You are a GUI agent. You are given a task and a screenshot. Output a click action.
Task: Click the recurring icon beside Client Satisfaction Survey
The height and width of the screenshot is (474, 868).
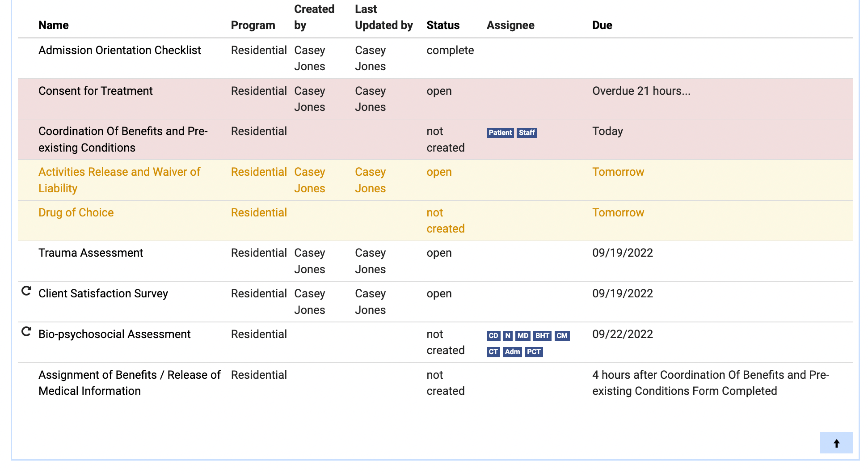tap(26, 292)
